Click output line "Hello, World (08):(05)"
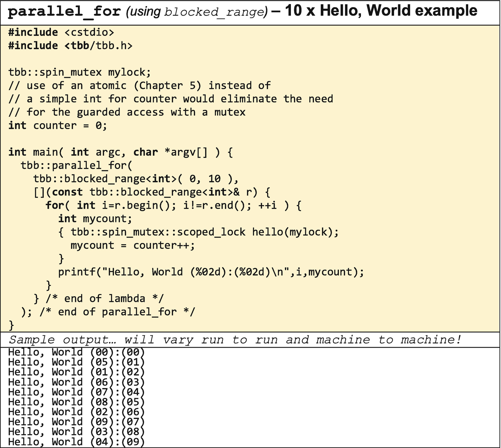This screenshot has width=501, height=448. tap(76, 402)
